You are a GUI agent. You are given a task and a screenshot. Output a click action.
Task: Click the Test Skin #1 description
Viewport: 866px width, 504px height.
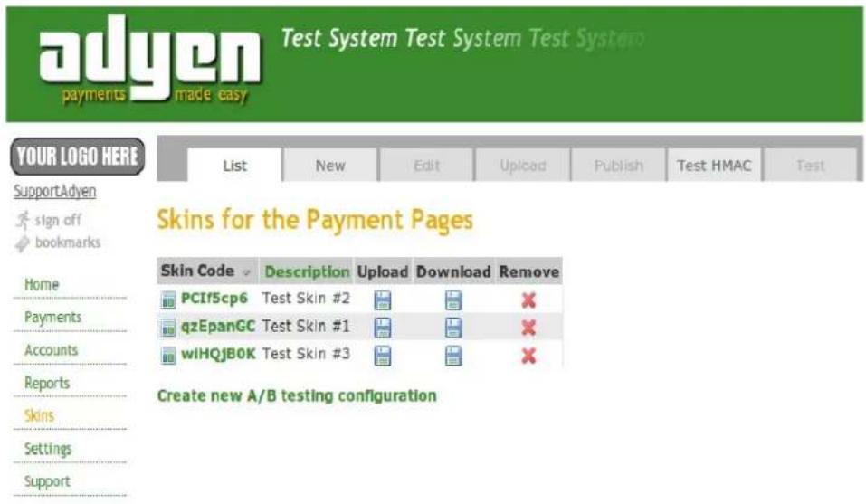click(306, 326)
